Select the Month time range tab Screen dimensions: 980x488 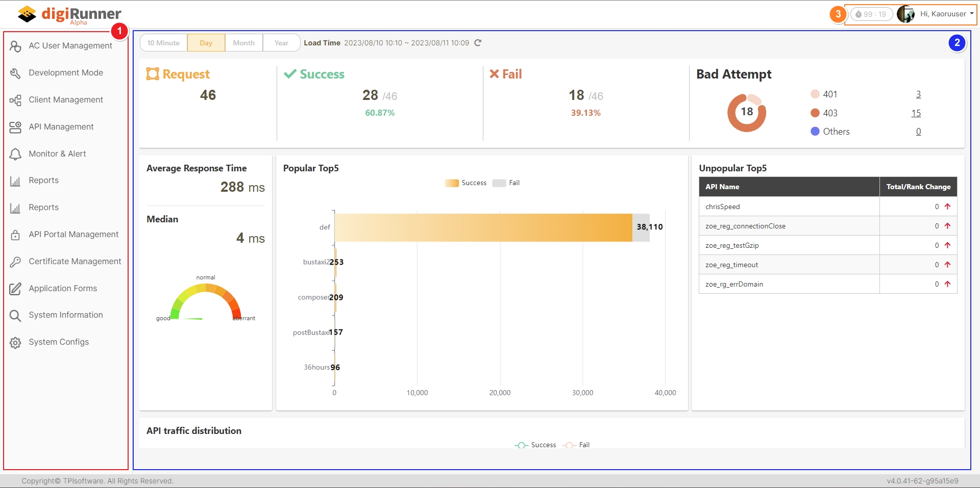(x=243, y=43)
